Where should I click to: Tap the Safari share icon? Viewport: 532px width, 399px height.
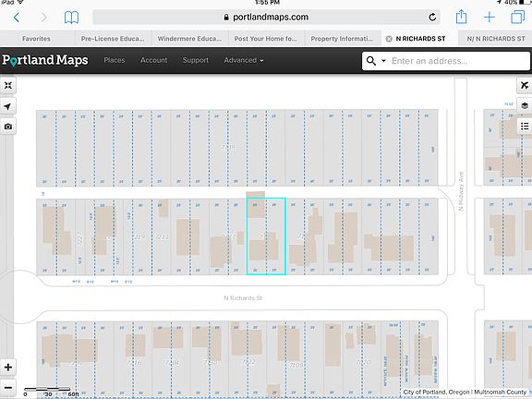click(461, 17)
